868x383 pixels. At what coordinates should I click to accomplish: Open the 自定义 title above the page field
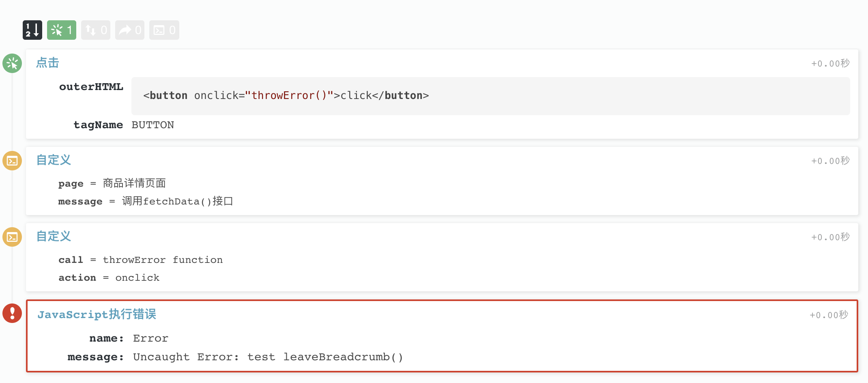(x=54, y=160)
